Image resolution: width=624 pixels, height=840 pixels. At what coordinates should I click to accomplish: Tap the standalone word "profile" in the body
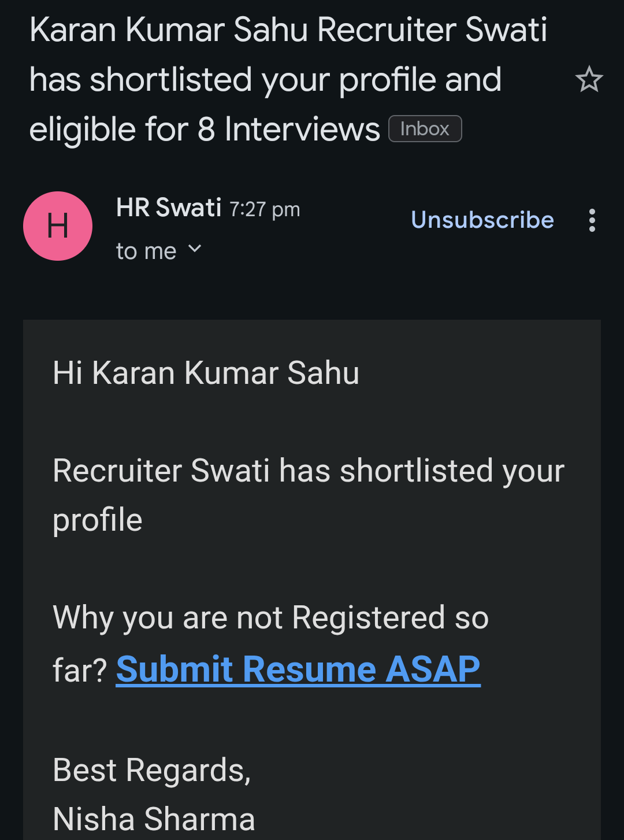98,520
